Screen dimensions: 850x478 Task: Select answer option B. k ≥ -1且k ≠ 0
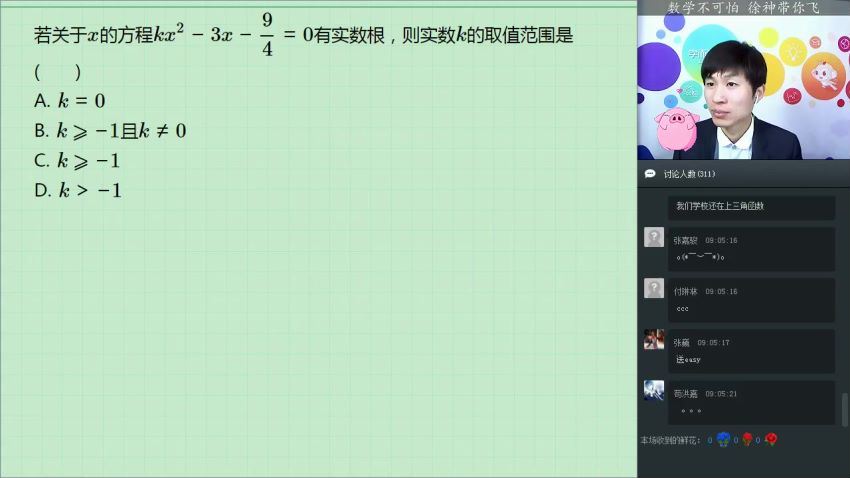pyautogui.click(x=110, y=130)
